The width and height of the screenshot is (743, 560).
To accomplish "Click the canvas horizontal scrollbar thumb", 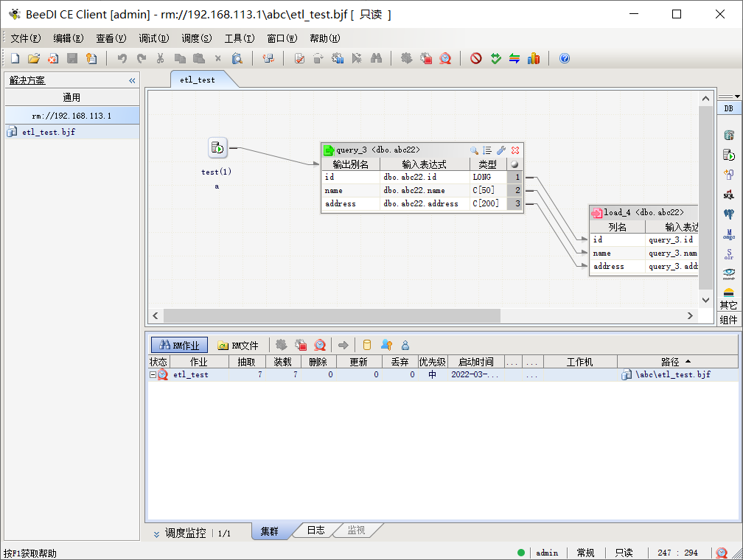I will tap(332, 315).
